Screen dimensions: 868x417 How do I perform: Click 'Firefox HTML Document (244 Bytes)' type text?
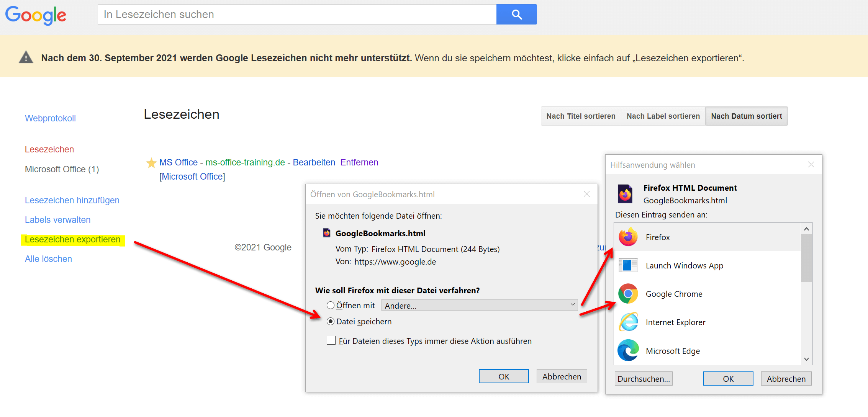click(436, 249)
